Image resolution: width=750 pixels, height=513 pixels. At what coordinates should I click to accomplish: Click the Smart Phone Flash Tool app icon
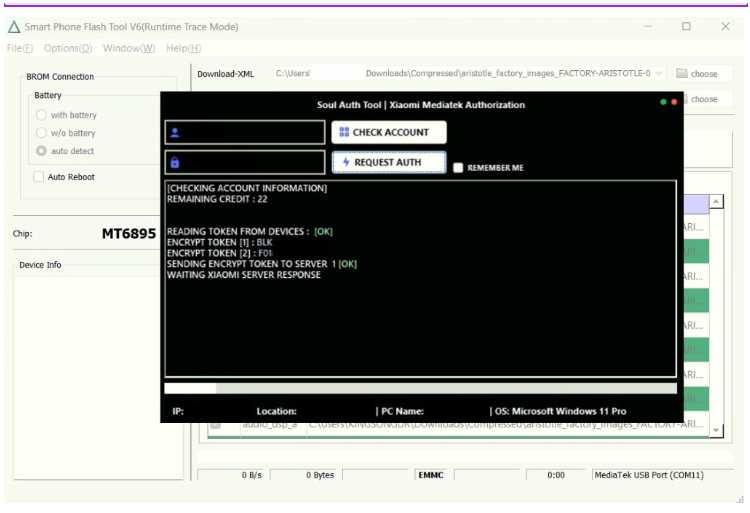(x=14, y=27)
